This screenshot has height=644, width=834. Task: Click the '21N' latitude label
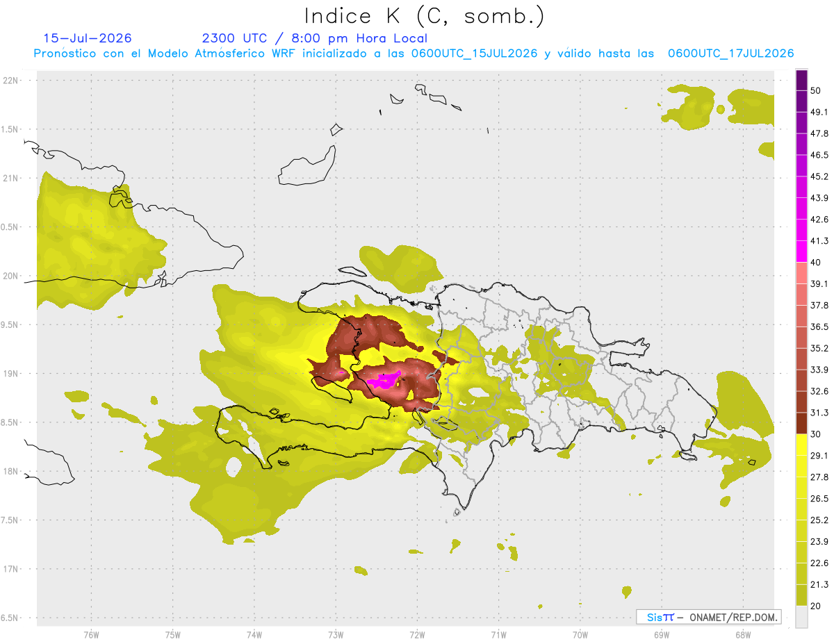point(10,178)
